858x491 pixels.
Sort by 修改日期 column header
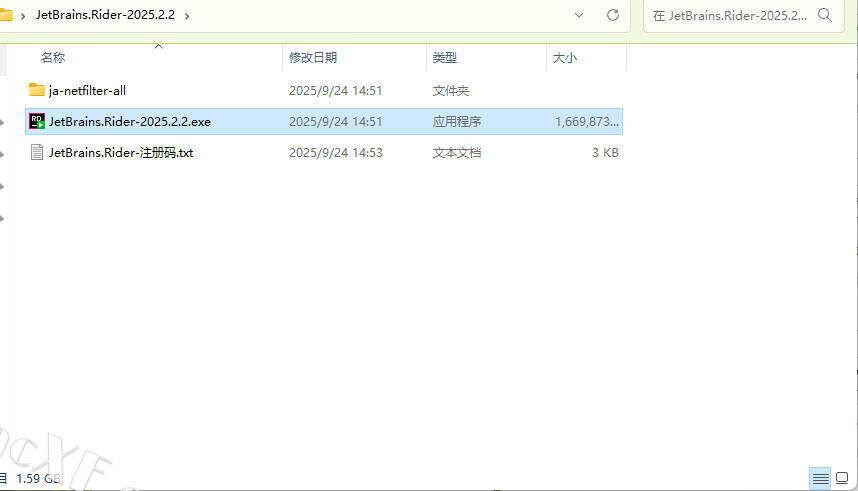click(x=313, y=57)
